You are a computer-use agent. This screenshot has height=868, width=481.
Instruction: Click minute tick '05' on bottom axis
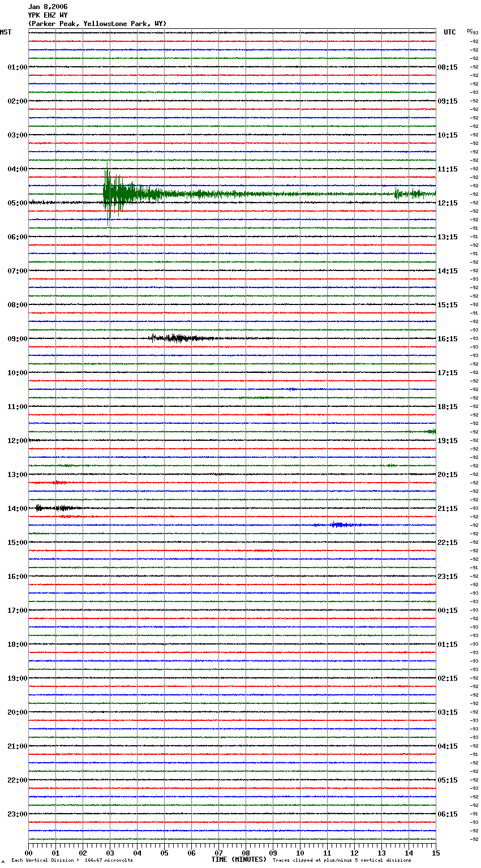[164, 853]
